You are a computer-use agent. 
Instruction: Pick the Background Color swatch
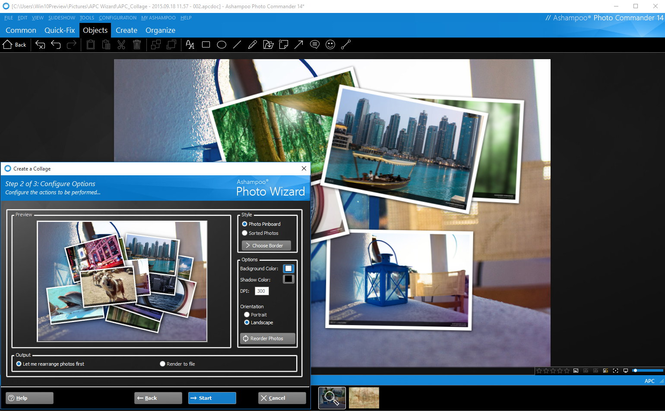click(x=288, y=268)
